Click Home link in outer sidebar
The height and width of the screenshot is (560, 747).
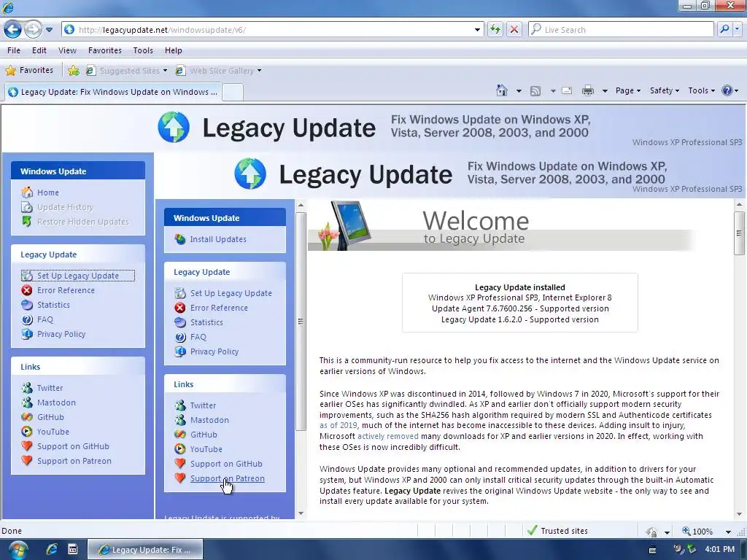click(48, 192)
